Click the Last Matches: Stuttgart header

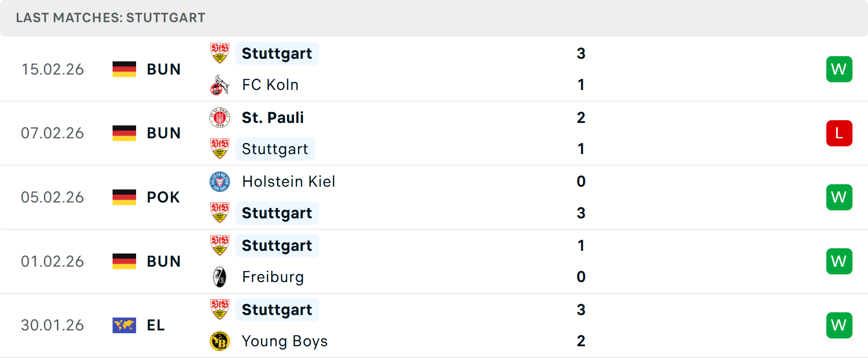point(111,18)
